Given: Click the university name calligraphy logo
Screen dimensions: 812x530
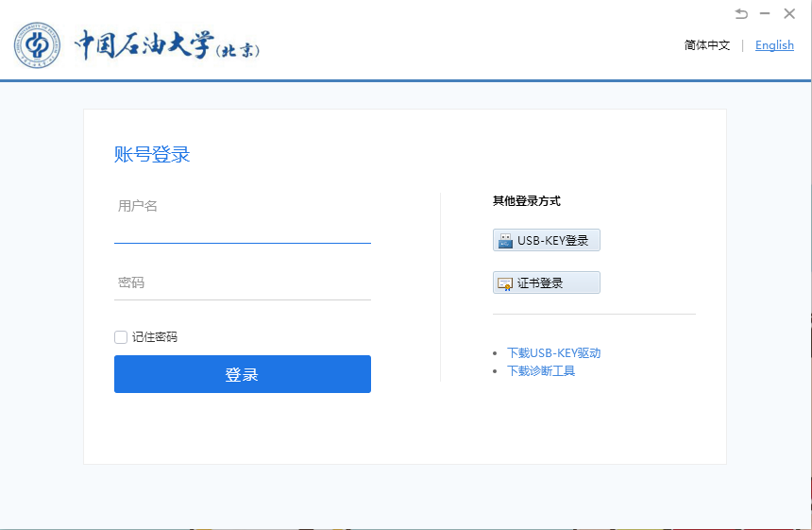Looking at the screenshot, I should point(166,45).
